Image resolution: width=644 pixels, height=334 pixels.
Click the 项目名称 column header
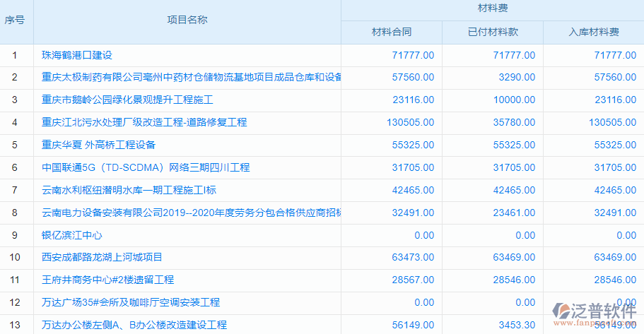click(187, 20)
